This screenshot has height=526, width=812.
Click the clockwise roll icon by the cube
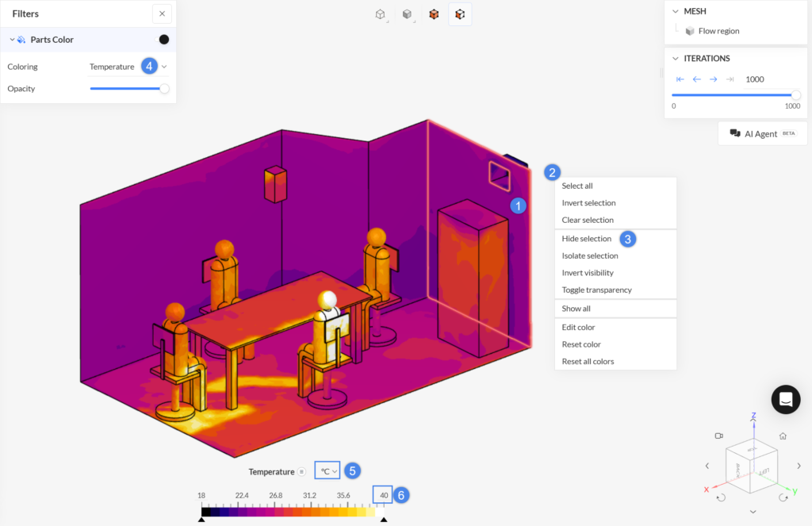coord(783,498)
